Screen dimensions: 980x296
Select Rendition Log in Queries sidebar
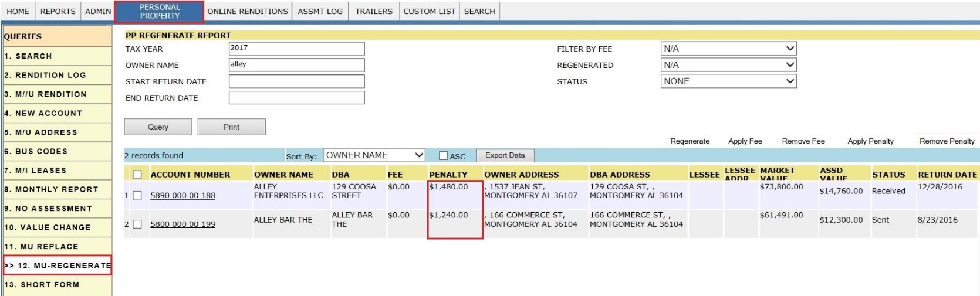[57, 75]
